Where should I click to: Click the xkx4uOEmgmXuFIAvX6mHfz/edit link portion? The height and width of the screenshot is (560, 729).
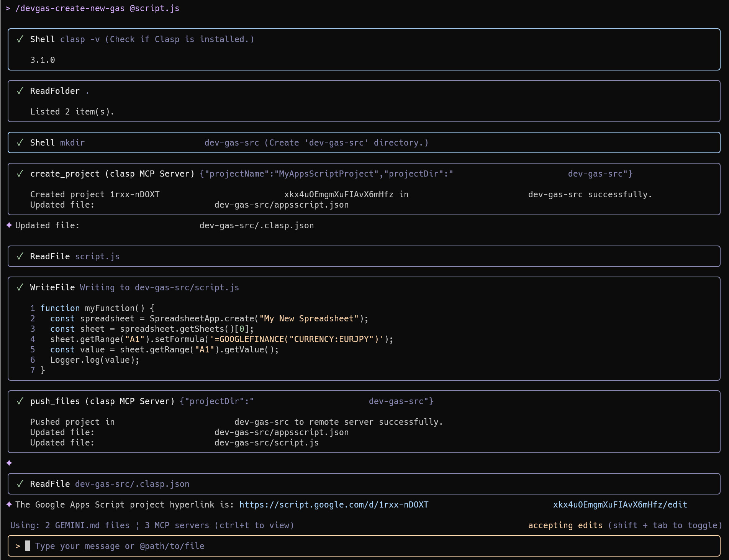coord(620,505)
